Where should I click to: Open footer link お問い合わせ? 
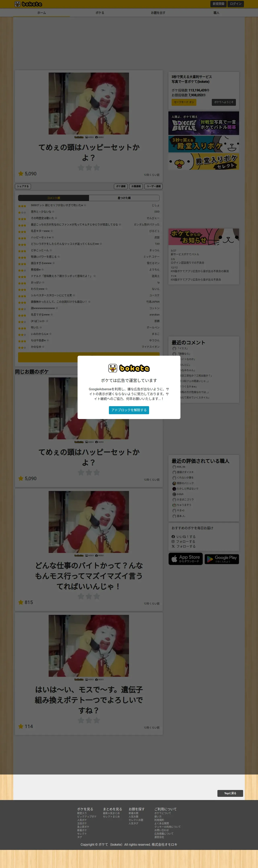pyautogui.click(x=162, y=830)
